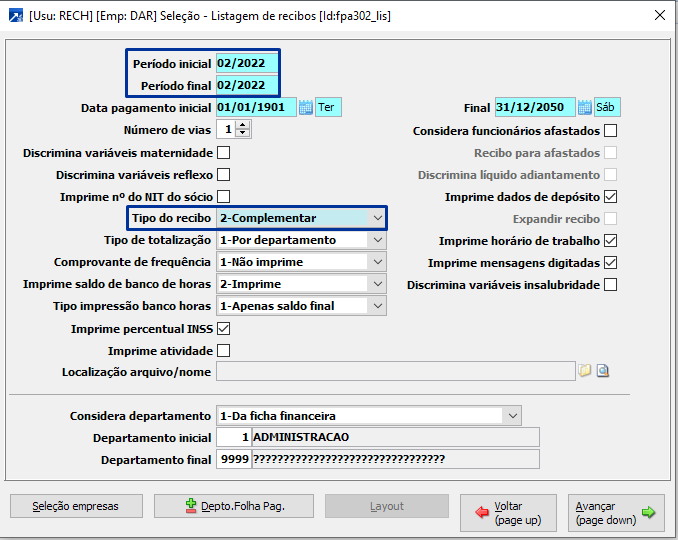Uncheck Imprime percentual INSS

(x=224, y=329)
